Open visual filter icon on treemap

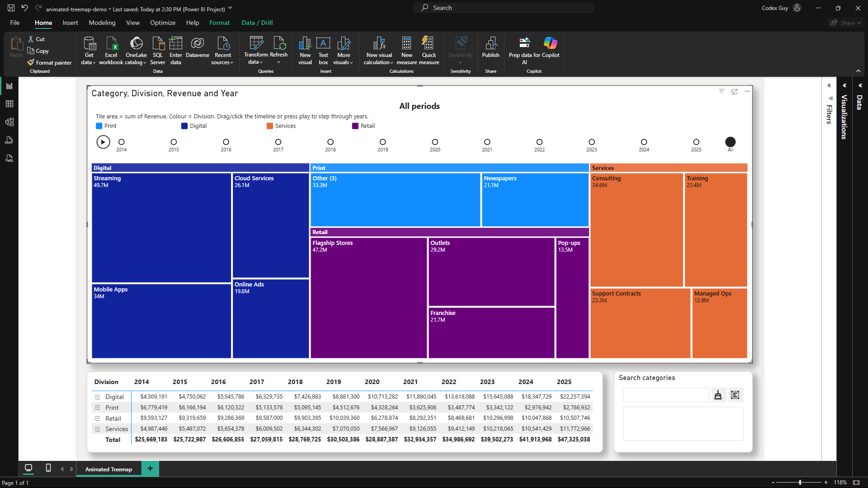point(722,91)
